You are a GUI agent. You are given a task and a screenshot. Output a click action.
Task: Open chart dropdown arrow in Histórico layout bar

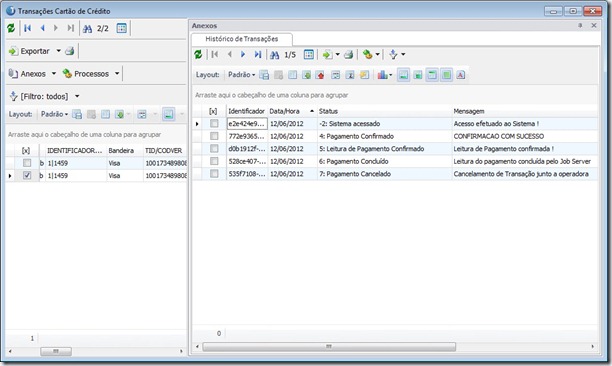[390, 75]
